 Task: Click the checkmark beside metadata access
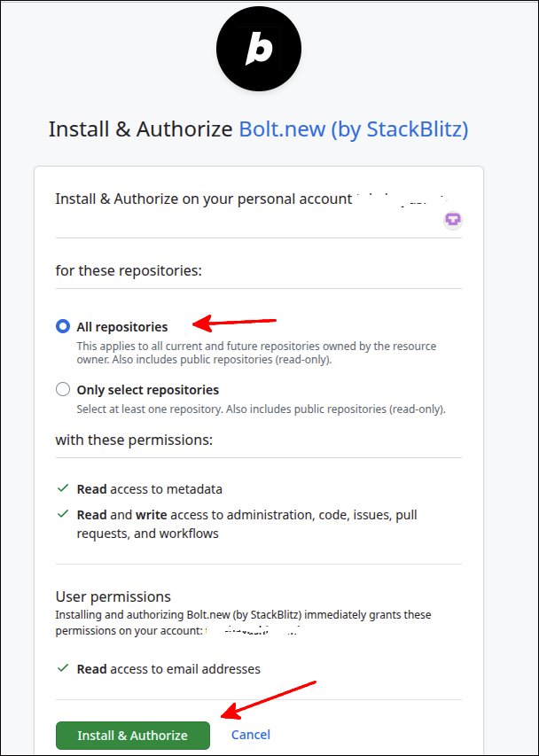click(x=62, y=488)
